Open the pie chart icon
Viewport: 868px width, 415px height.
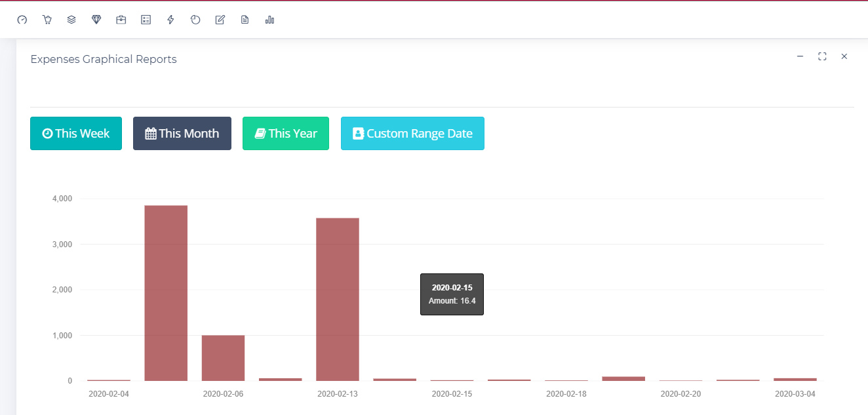tap(195, 20)
